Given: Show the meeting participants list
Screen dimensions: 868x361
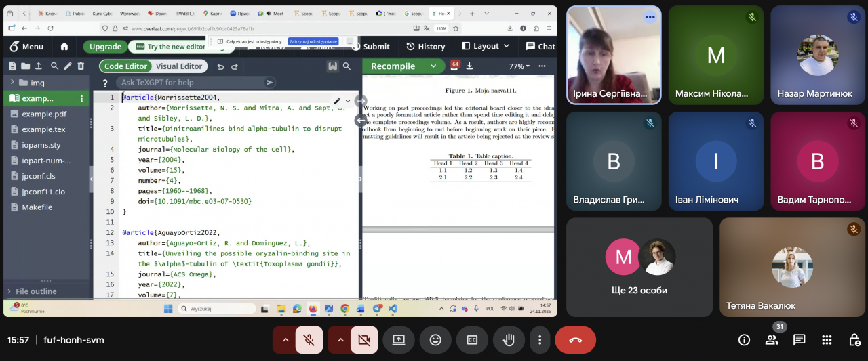Looking at the screenshot, I should [x=772, y=340].
